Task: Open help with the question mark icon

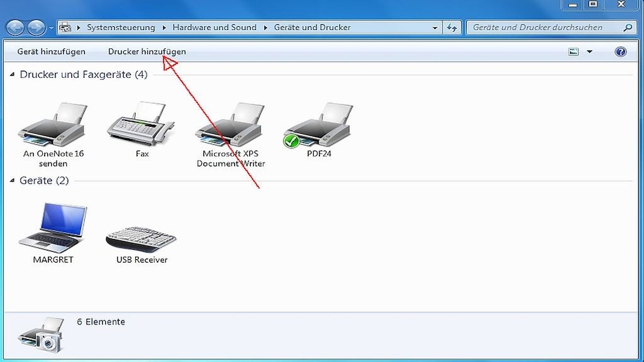Action: (x=620, y=52)
